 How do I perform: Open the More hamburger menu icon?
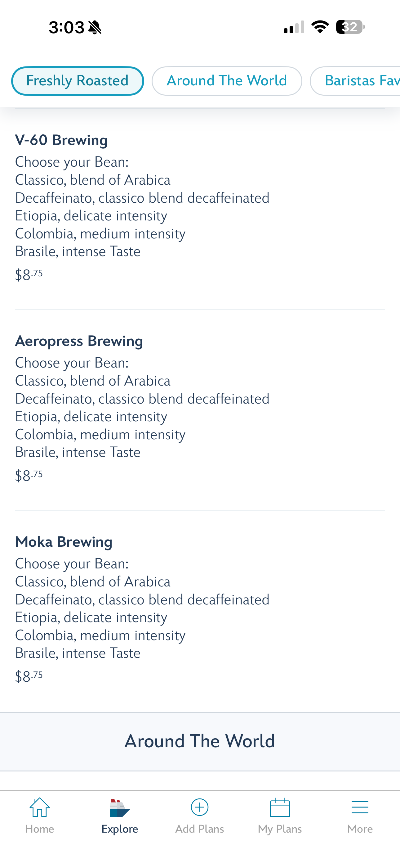[360, 807]
